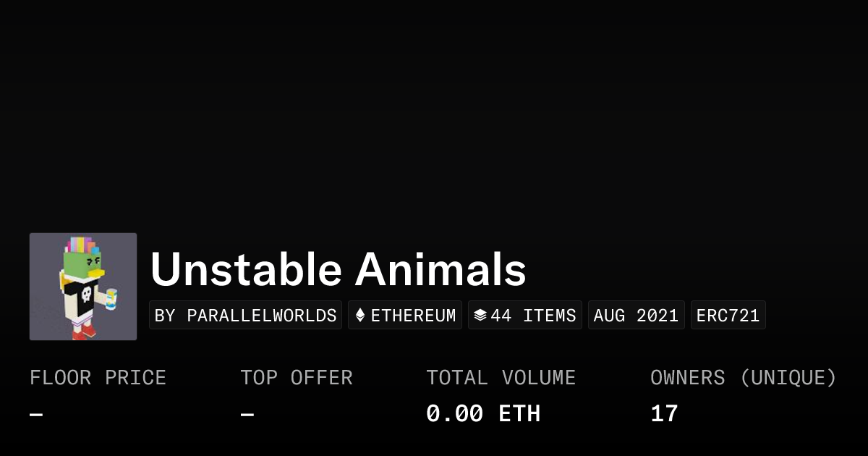Select the ETHEREUM chain label text
Screen dimensions: 868x456
(413, 316)
